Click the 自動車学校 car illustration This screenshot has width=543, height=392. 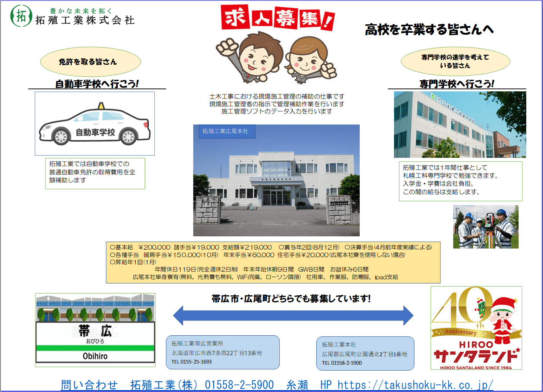[x=95, y=124]
